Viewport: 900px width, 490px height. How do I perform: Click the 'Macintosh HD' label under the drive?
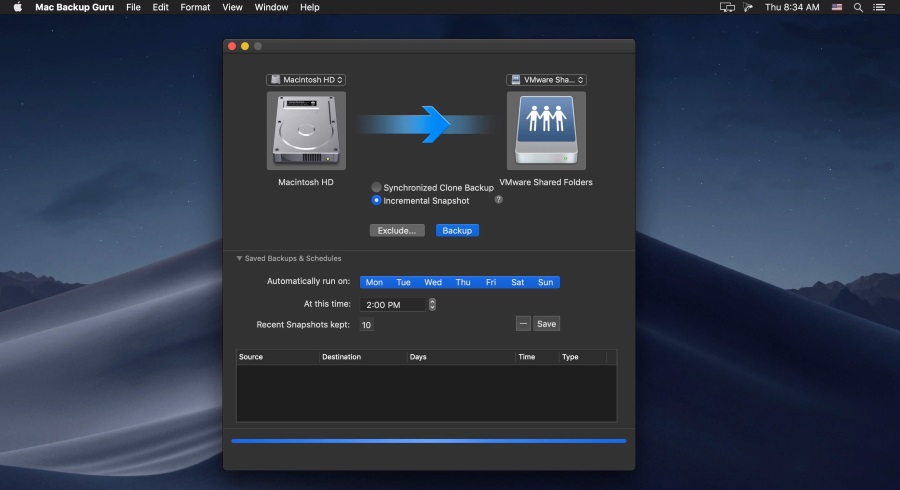pos(306,182)
